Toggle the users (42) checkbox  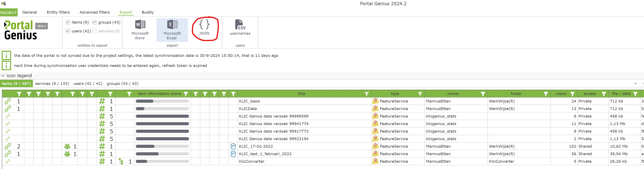point(68,31)
